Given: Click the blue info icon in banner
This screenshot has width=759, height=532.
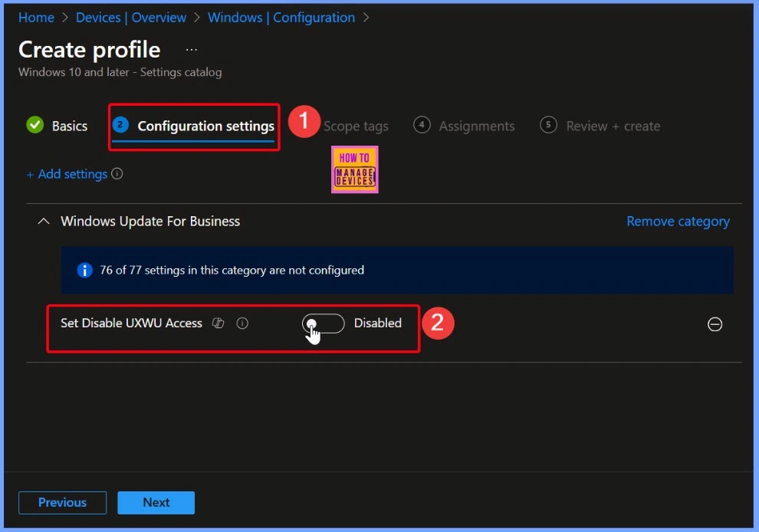Looking at the screenshot, I should pyautogui.click(x=84, y=270).
